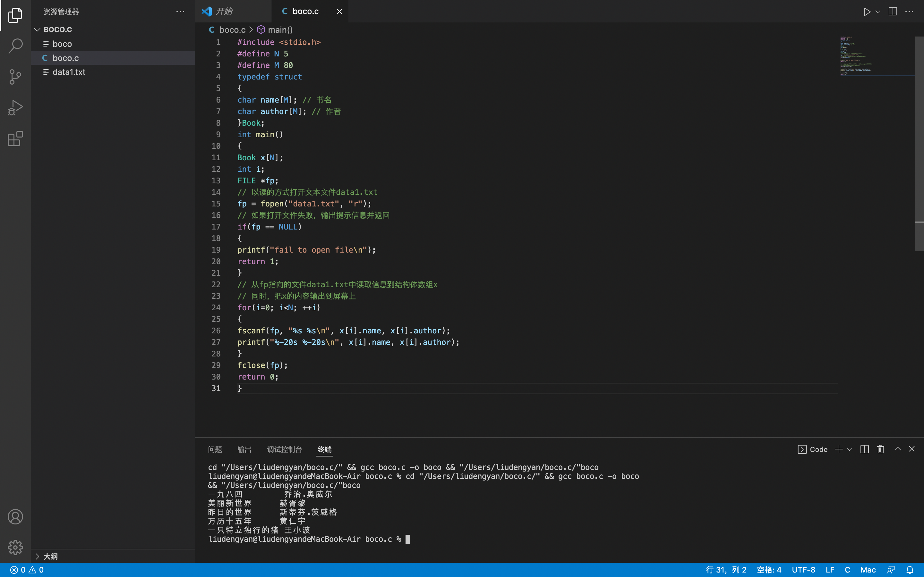Image resolution: width=924 pixels, height=577 pixels.
Task: Collapse the BOCO.C folder section
Action: click(38, 29)
